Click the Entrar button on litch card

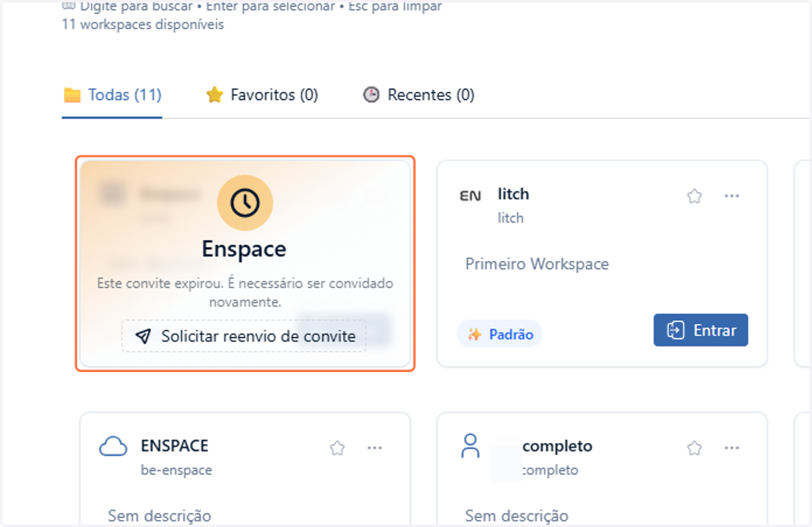click(700, 330)
